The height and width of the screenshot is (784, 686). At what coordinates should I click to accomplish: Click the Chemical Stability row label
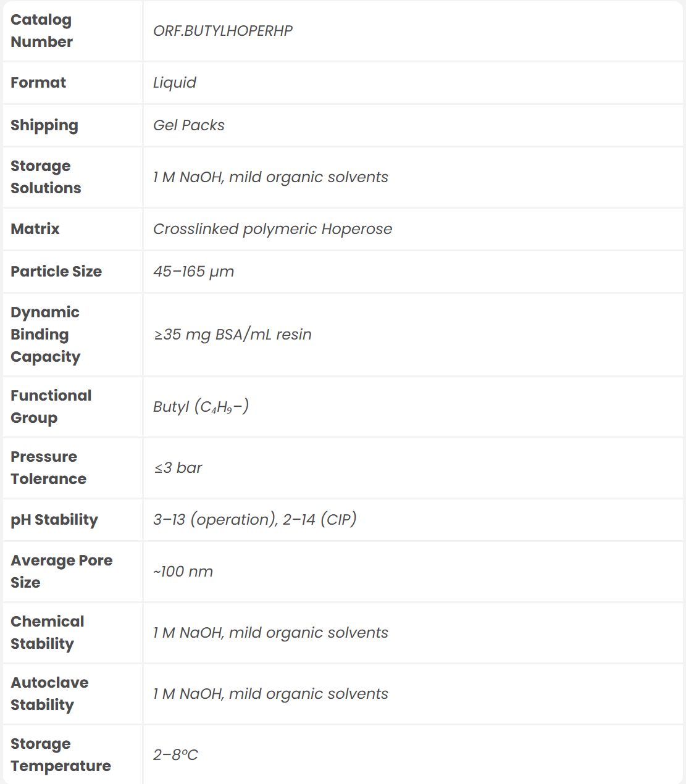coord(47,633)
